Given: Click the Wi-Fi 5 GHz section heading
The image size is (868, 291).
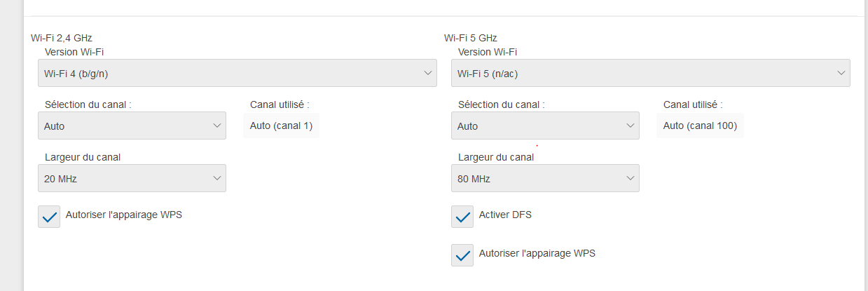Looking at the screenshot, I should click(x=471, y=38).
